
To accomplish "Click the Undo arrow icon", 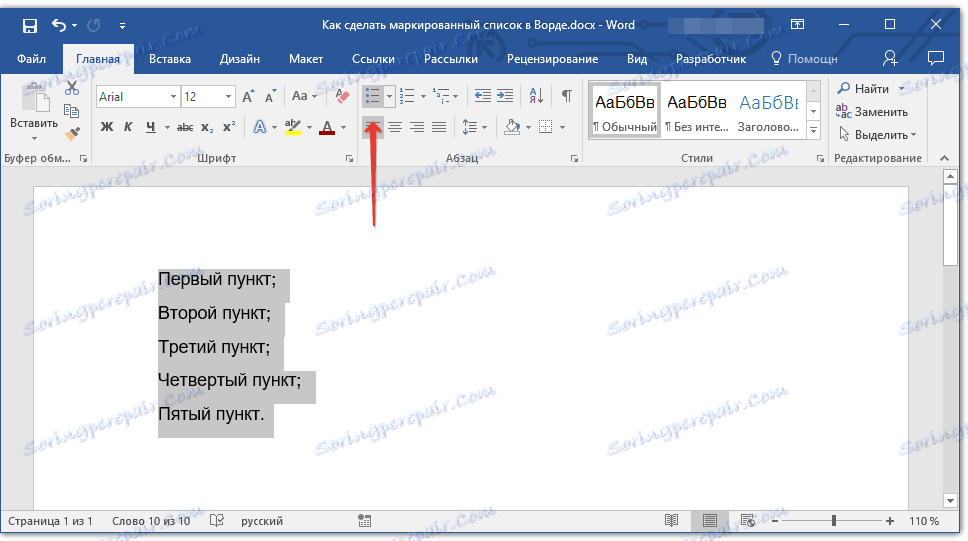I will coord(59,25).
